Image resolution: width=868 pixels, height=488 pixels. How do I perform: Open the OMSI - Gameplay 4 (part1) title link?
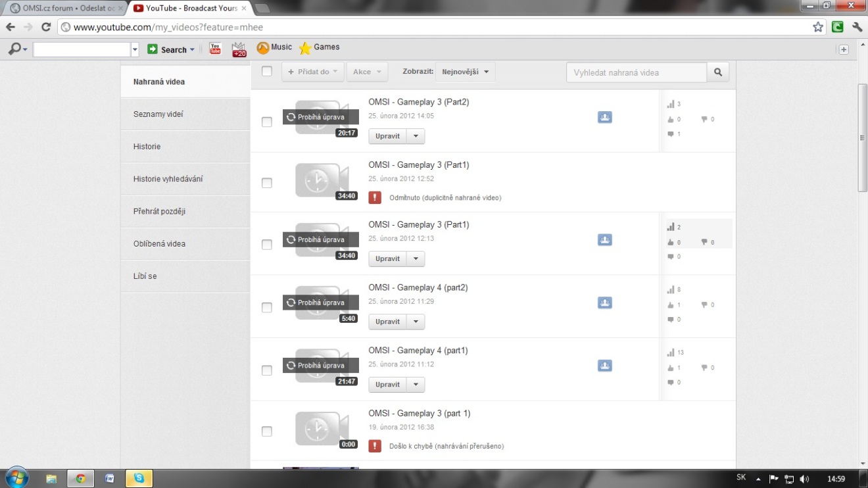pos(418,351)
